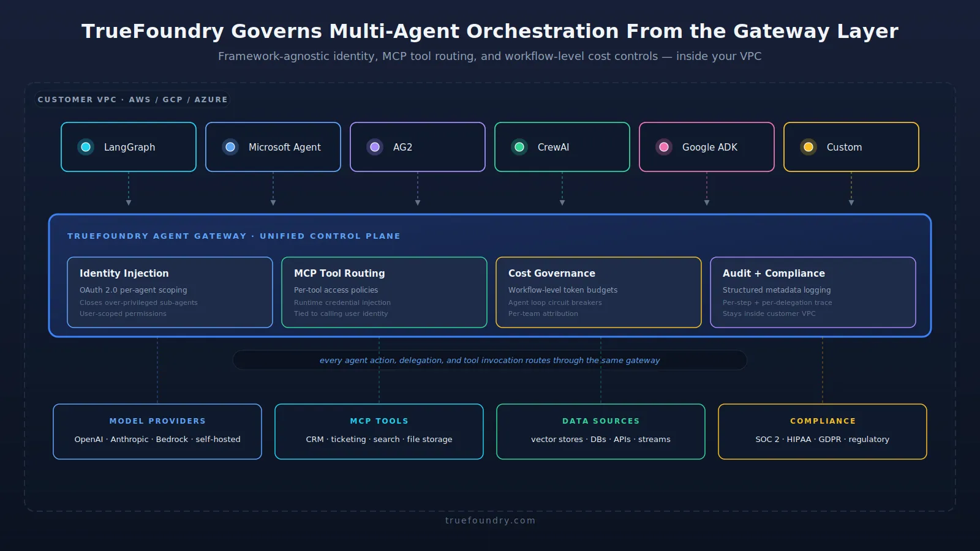
Task: Click 'SOC 2 · HIPAA · GDPR · regulatory' text
Action: tap(823, 440)
